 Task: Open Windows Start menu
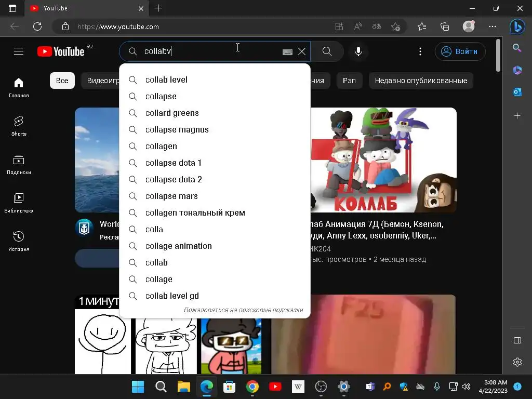138,387
